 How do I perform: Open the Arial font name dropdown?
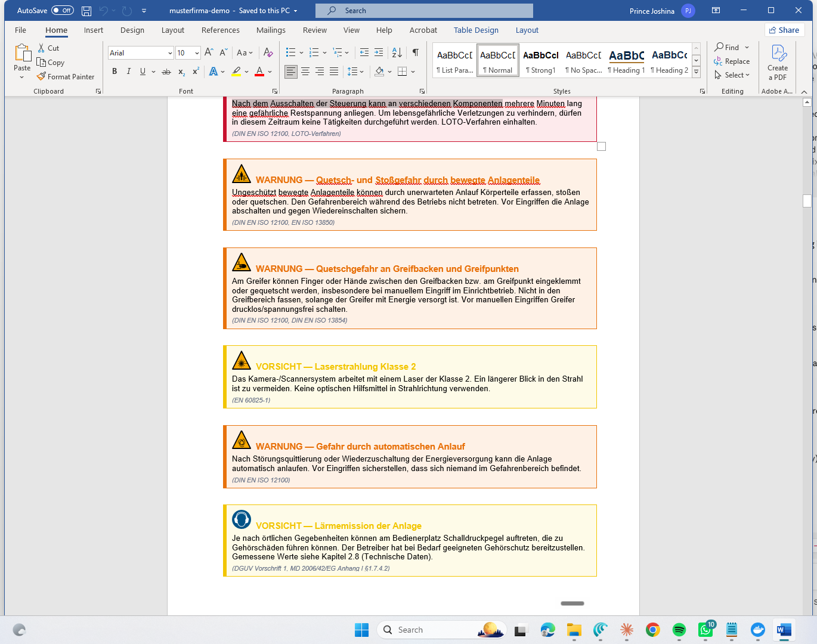click(x=170, y=53)
